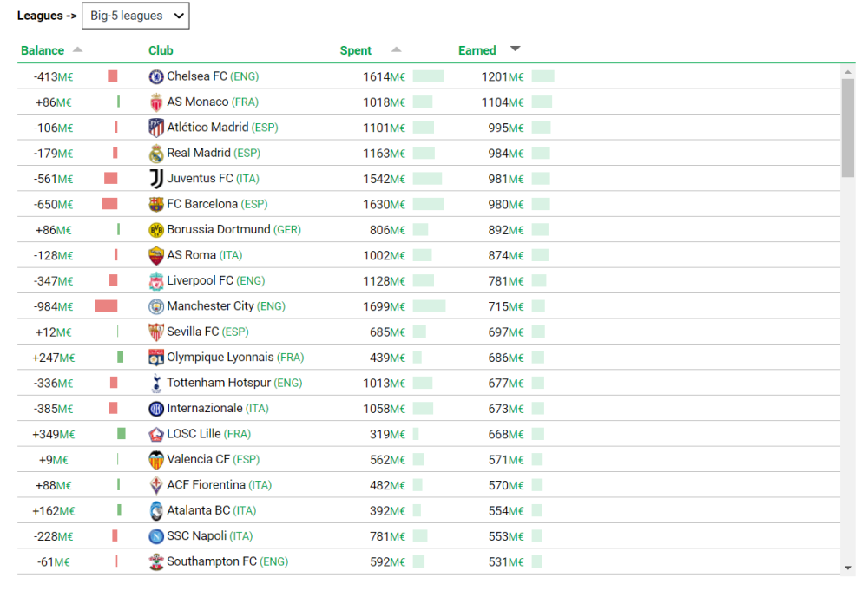The image size is (868, 591).
Task: Click the -984M€ balance value
Action: [53, 306]
